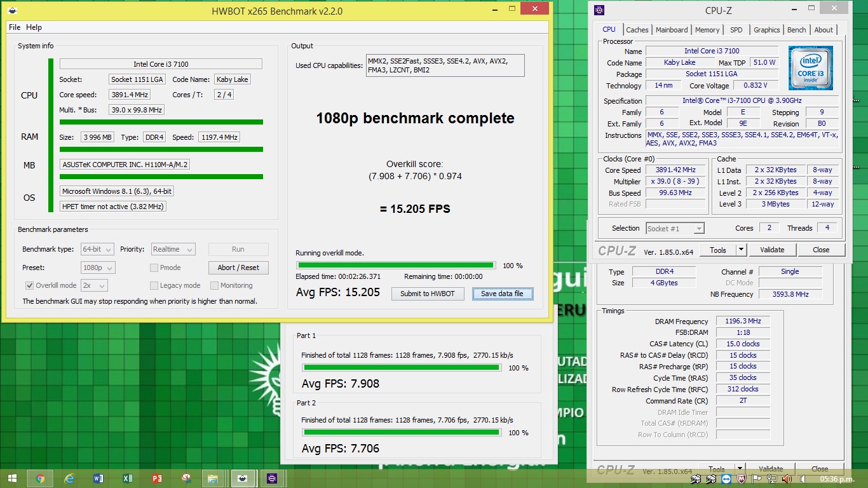The width and height of the screenshot is (868, 488).
Task: Toggle the Overkill mode checkbox
Action: (x=29, y=285)
